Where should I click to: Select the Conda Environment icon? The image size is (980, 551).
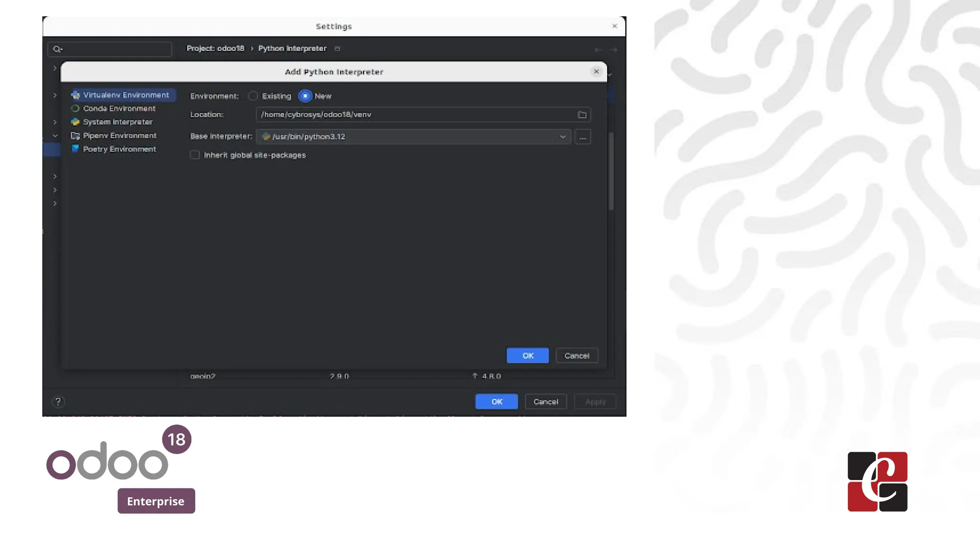[75, 109]
